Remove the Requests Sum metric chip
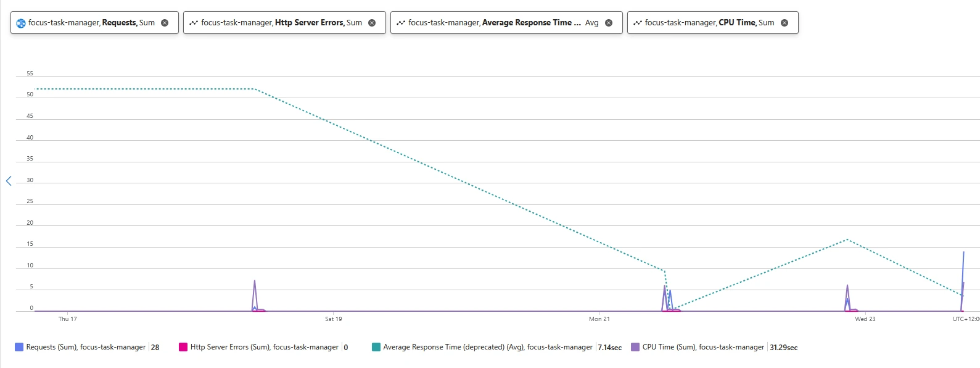This screenshot has height=368, width=980. coord(165,23)
